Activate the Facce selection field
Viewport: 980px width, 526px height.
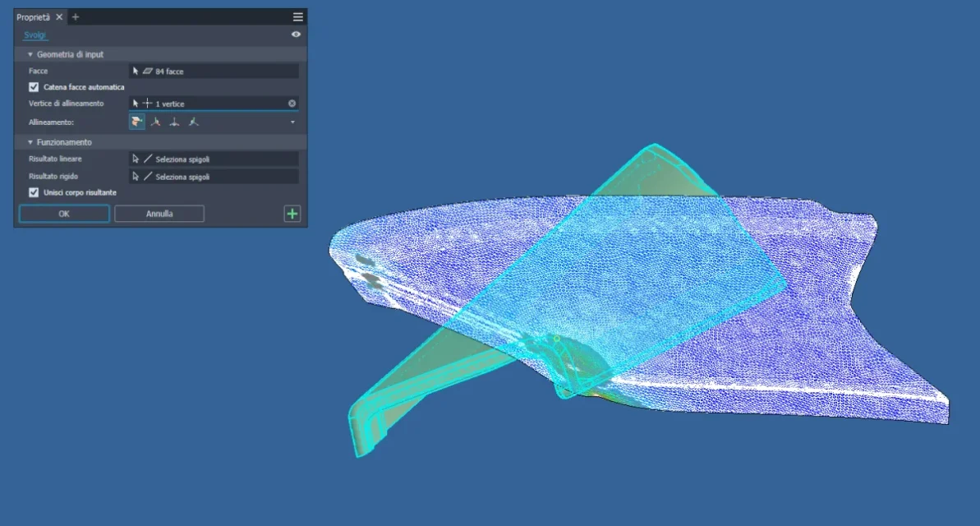214,72
